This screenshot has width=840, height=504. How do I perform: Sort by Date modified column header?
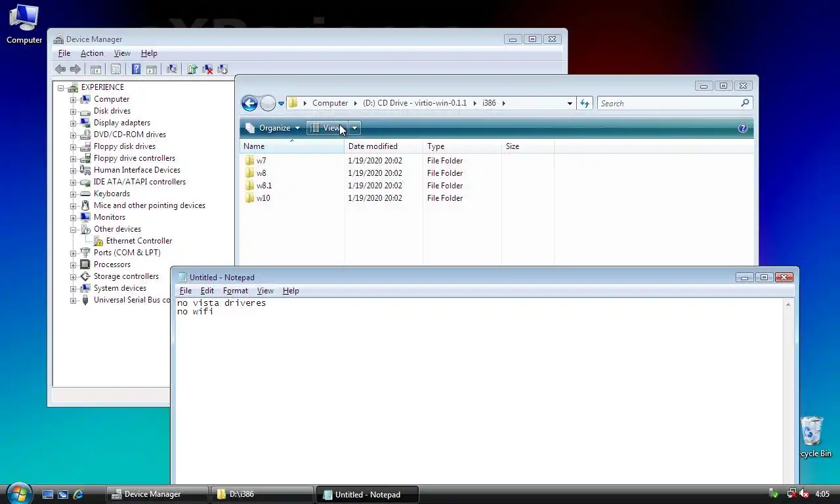click(383, 146)
